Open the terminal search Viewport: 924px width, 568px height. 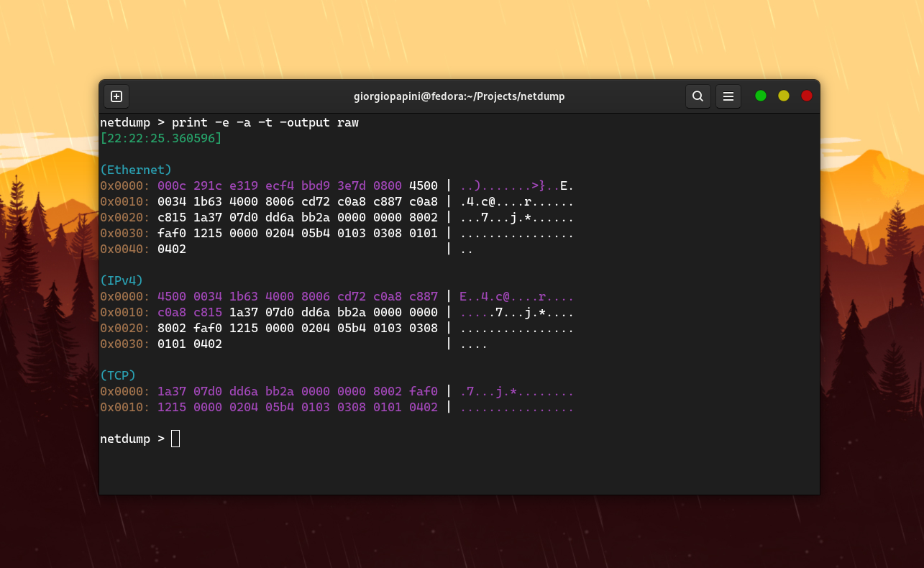pos(697,96)
